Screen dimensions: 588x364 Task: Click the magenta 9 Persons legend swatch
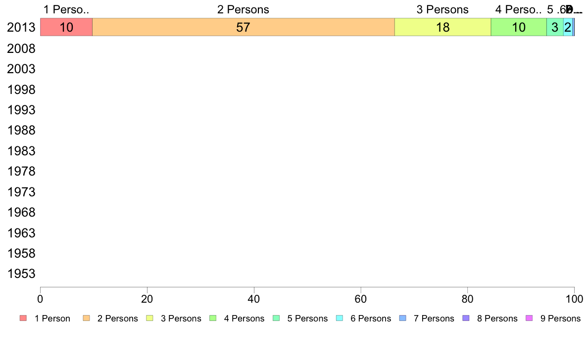pos(529,318)
